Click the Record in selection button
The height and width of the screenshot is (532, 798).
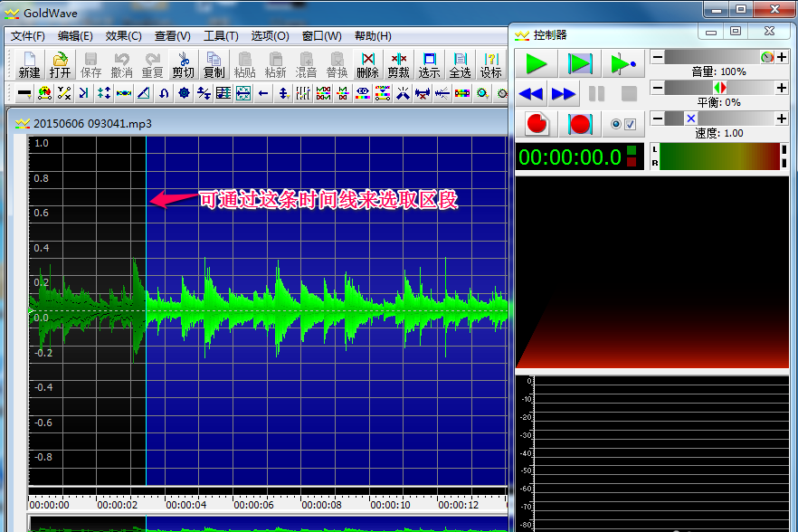coord(580,124)
